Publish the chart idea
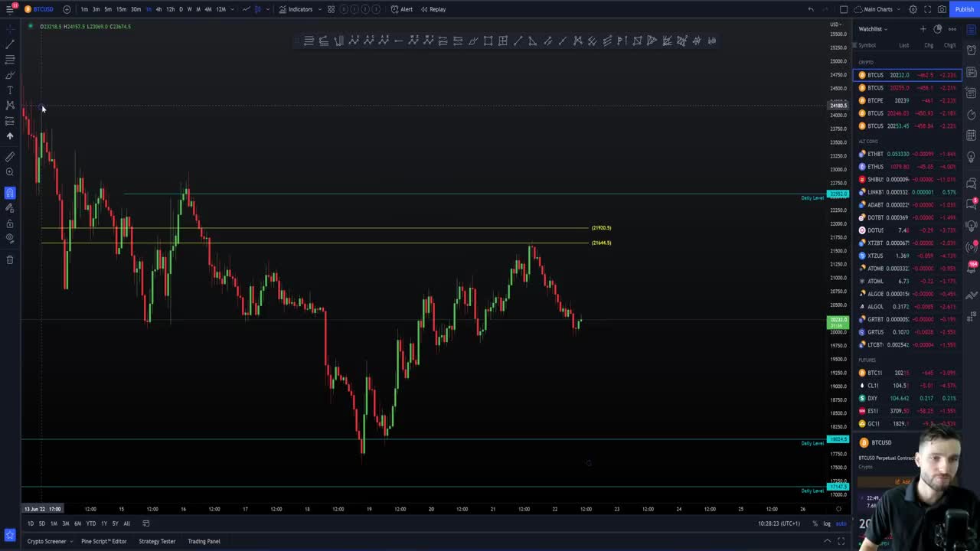The height and width of the screenshot is (551, 980). click(x=965, y=9)
